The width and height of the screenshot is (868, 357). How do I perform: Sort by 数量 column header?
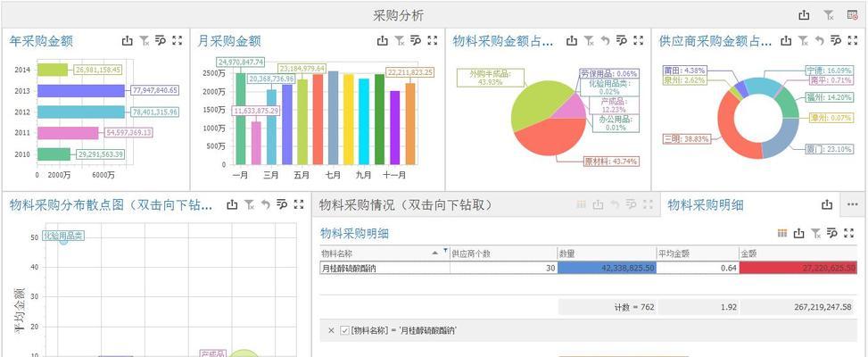pos(607,253)
